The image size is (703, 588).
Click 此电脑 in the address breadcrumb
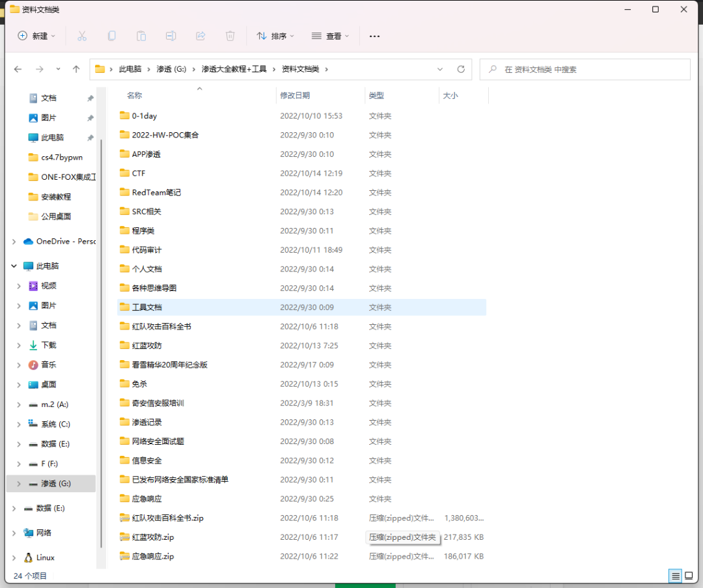click(x=130, y=69)
